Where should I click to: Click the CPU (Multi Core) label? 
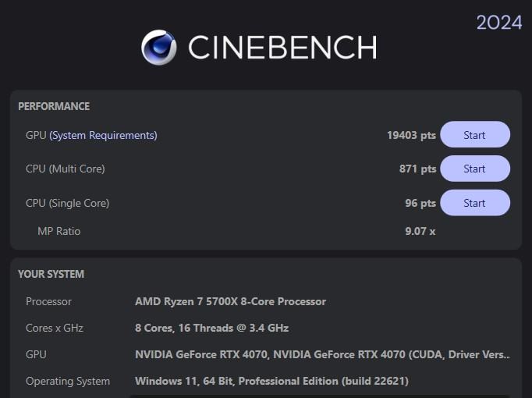click(65, 169)
